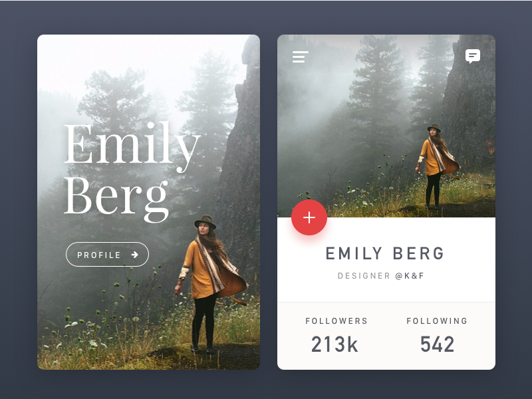This screenshot has width=532, height=399.
Task: Follow the @K&F link
Action: tap(410, 276)
